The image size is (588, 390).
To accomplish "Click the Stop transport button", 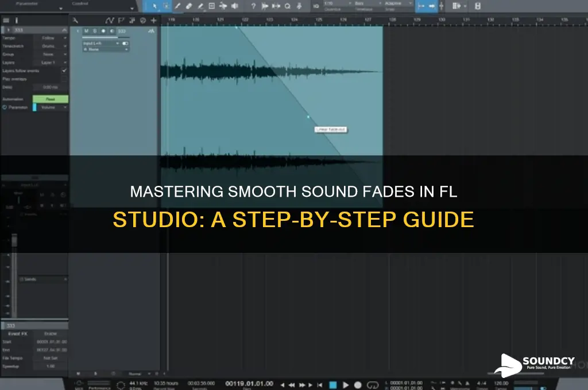I will pos(332,385).
